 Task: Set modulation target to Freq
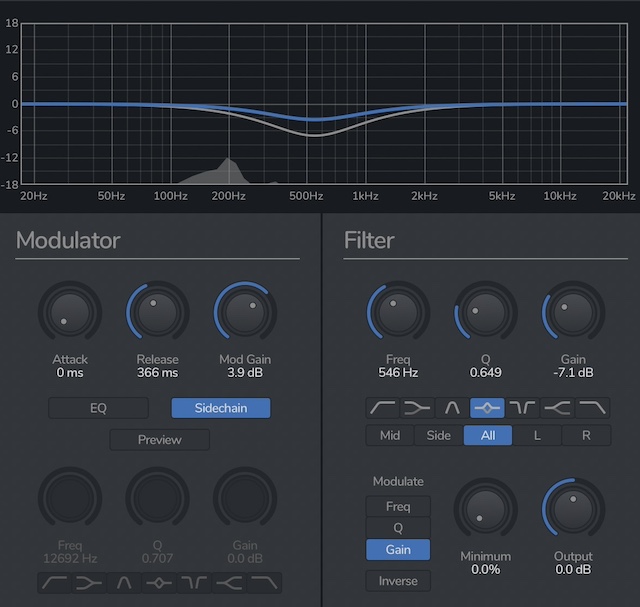[x=398, y=507]
